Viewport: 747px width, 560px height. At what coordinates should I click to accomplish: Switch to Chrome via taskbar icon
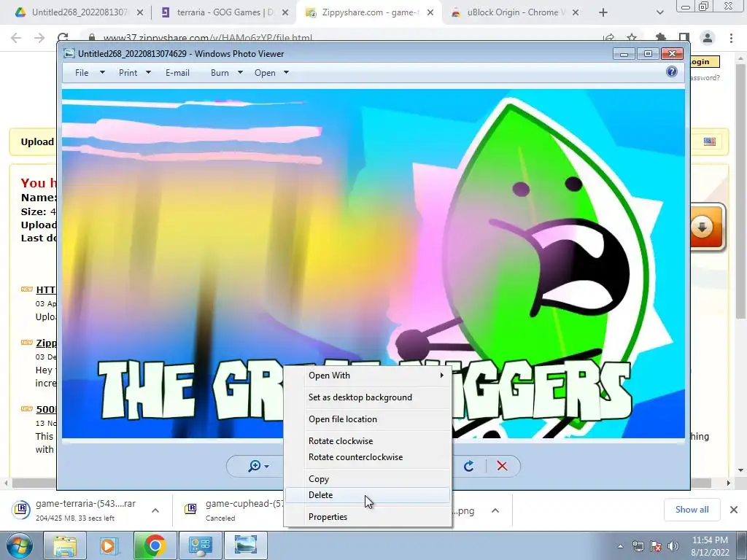click(x=155, y=545)
